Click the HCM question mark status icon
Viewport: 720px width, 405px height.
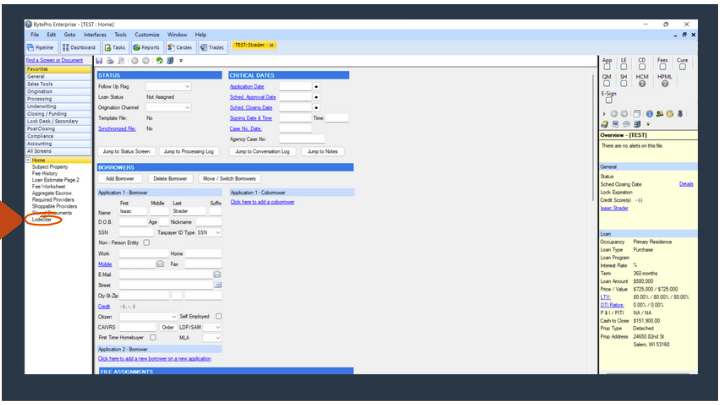pyautogui.click(x=642, y=84)
